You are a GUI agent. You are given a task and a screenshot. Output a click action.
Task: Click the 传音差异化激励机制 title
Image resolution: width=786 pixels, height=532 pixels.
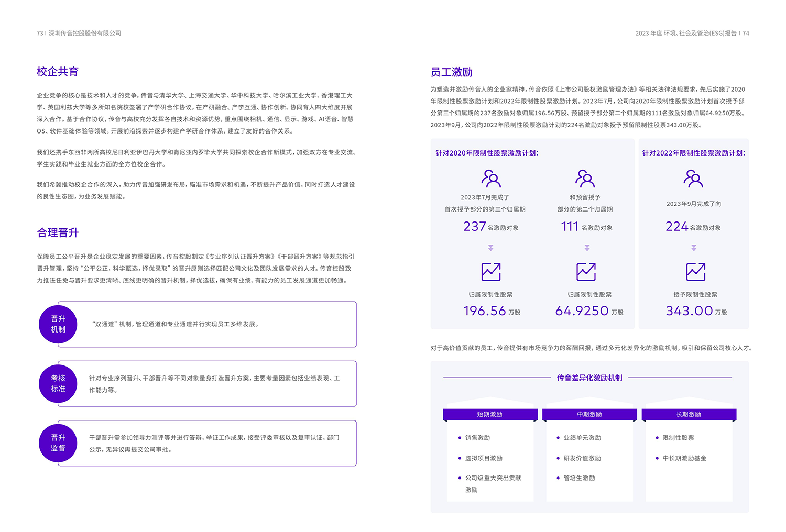(589, 378)
